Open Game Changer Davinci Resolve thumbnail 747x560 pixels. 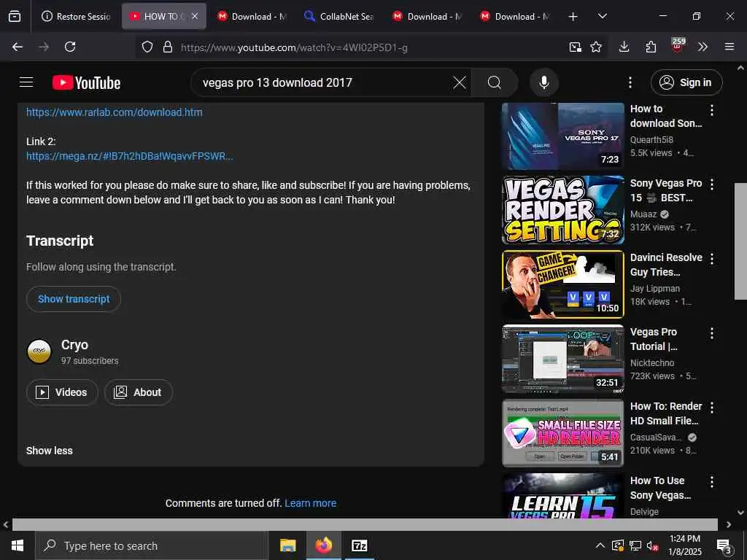(x=563, y=284)
